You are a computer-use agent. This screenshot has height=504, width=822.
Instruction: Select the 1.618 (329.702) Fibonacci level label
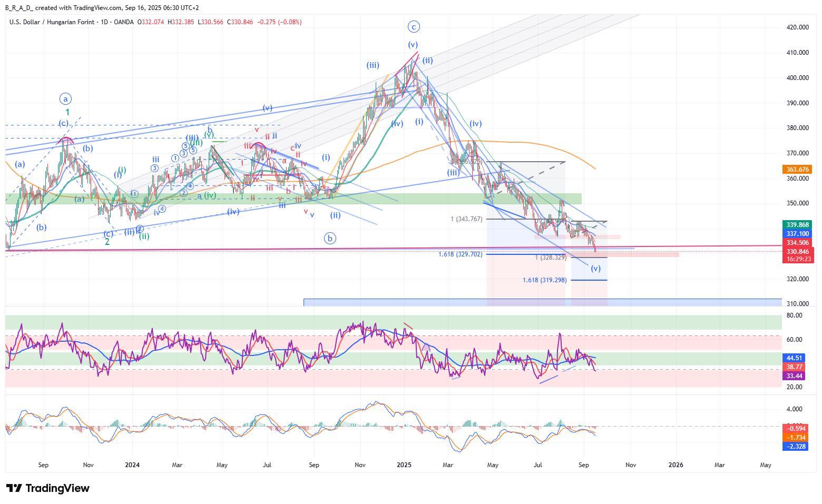(x=460, y=254)
